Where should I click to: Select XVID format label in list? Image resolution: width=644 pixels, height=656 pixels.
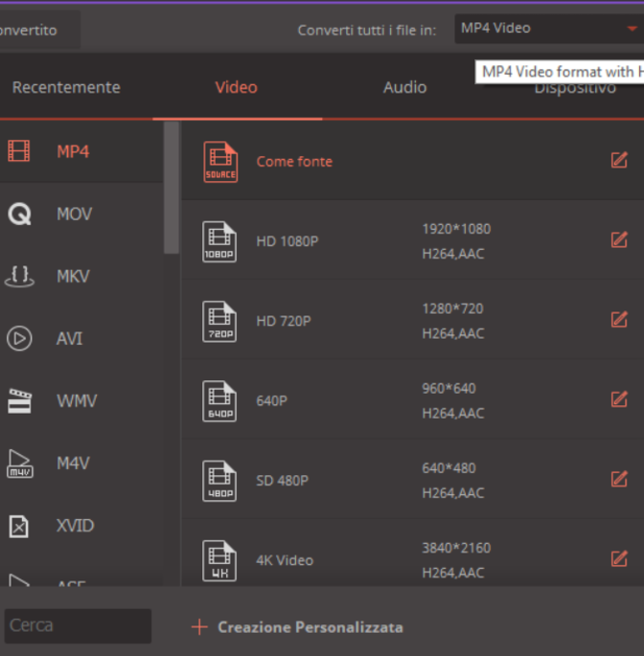[x=75, y=526]
